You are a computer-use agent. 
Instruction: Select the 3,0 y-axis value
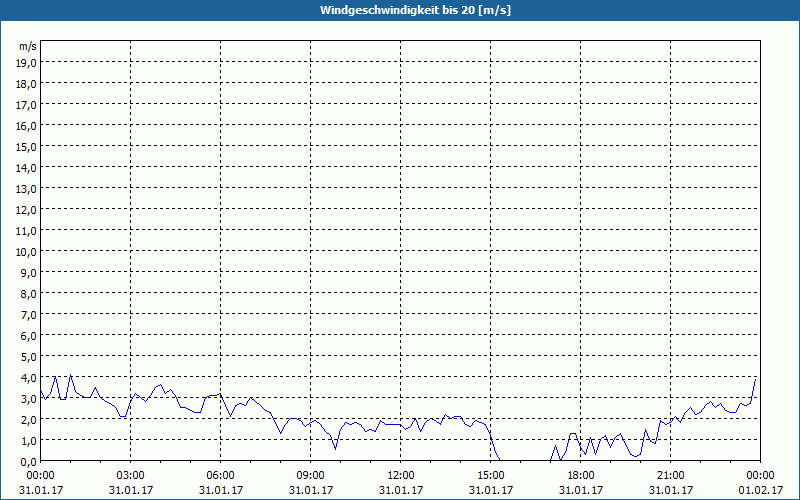[28, 398]
